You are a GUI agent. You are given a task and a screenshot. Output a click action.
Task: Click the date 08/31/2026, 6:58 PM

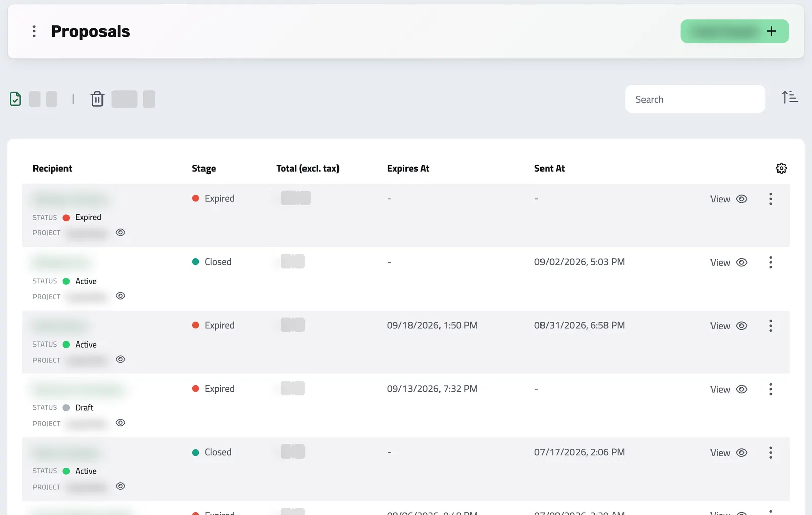(579, 326)
